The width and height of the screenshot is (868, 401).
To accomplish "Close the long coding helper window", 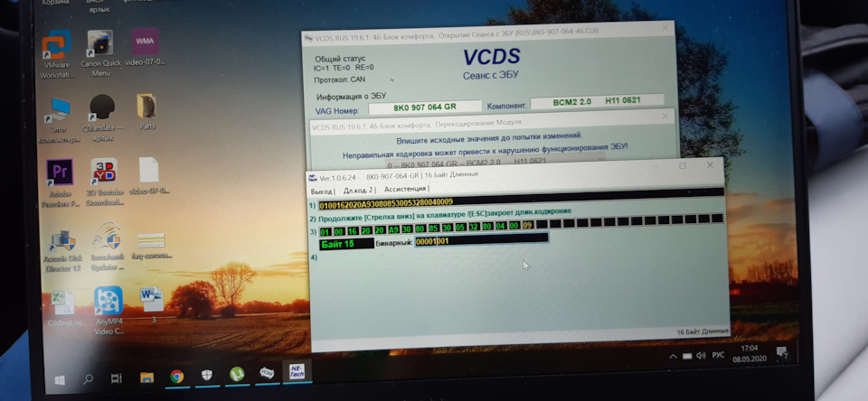I will (711, 164).
